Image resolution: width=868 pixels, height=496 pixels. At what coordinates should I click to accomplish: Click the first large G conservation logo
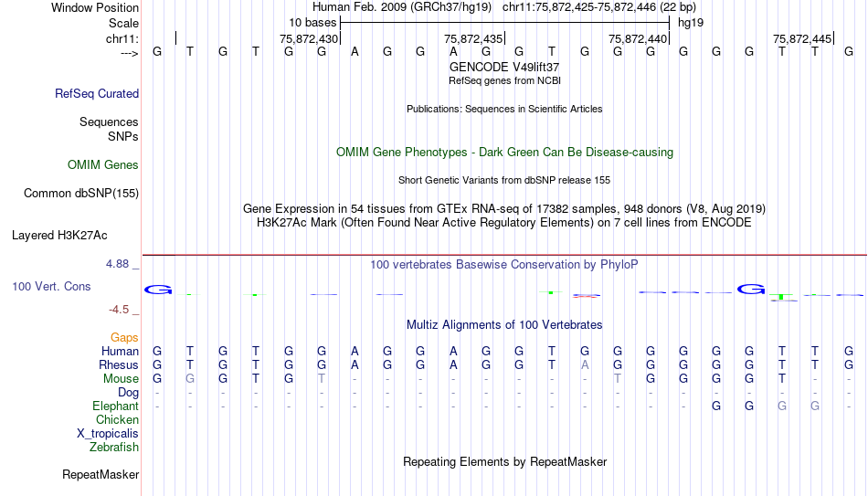point(158,290)
